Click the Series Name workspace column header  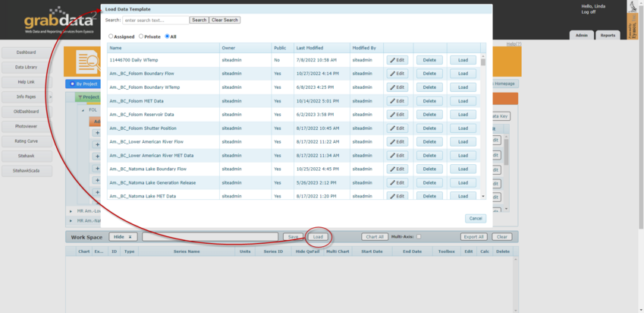tap(187, 251)
